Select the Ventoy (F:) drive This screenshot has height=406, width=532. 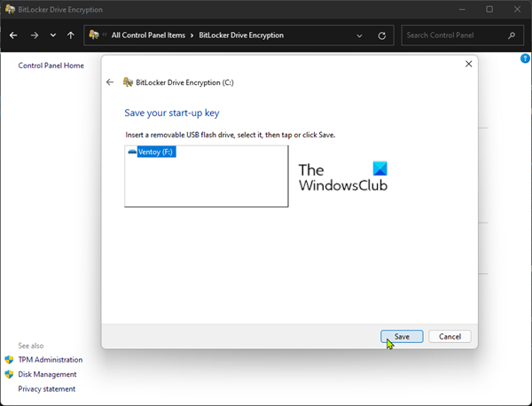(155, 152)
